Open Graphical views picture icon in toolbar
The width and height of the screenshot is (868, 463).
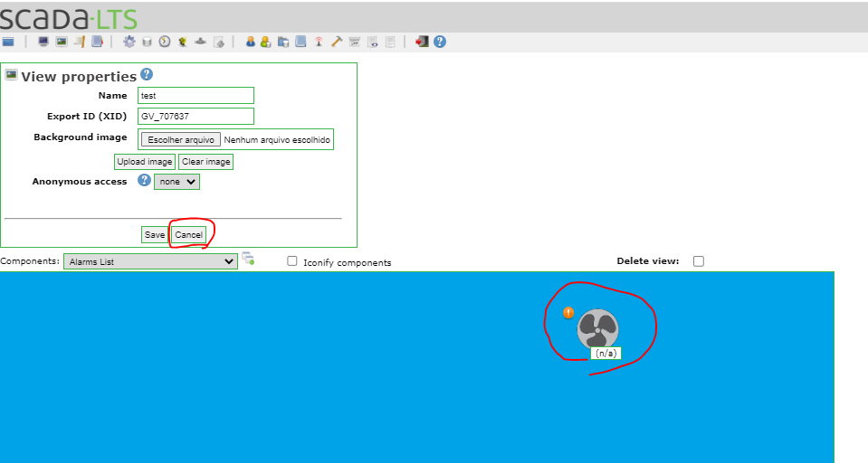pyautogui.click(x=62, y=42)
